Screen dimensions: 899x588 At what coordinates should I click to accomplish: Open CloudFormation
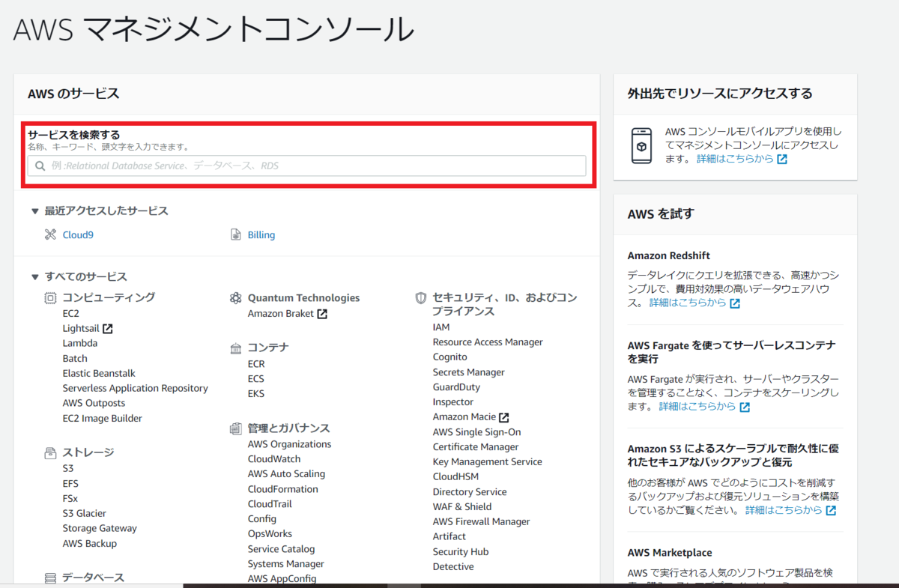(283, 488)
